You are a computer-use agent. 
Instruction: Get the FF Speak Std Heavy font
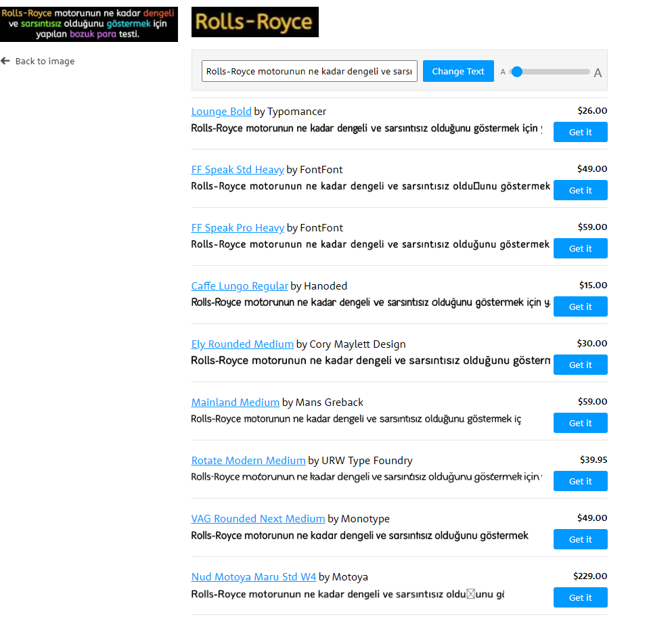pos(580,190)
